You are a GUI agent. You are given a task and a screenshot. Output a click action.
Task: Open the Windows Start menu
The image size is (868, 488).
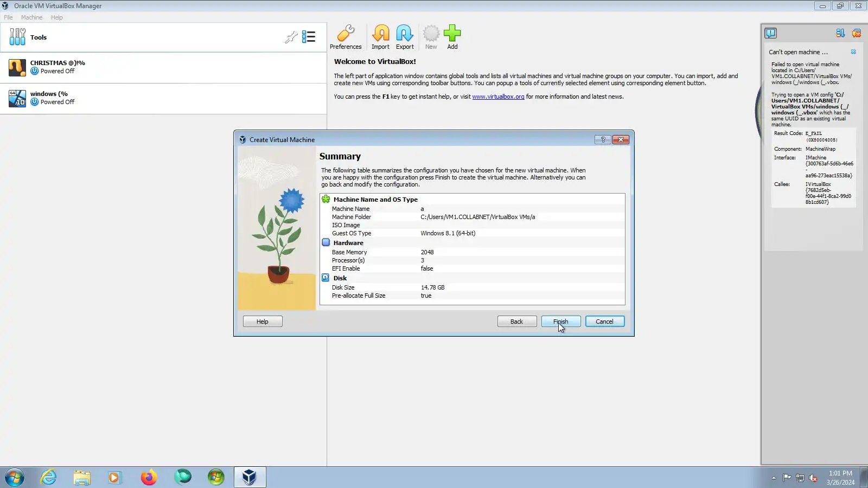[x=15, y=478]
